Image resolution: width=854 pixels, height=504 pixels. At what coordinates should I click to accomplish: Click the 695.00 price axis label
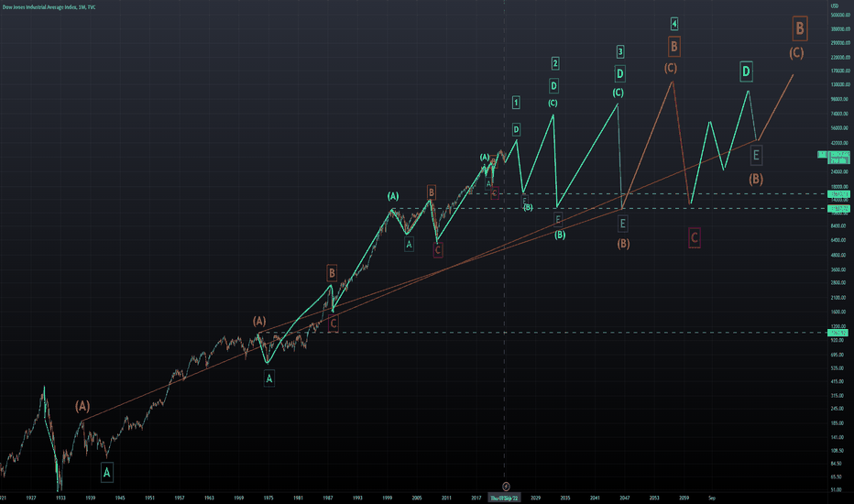pos(838,355)
